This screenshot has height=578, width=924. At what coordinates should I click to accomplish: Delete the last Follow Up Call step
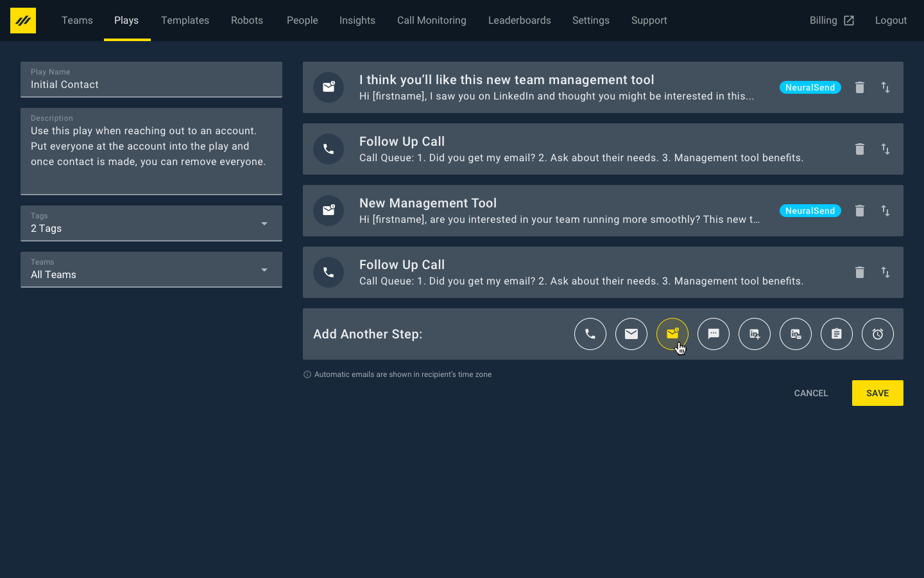pyautogui.click(x=860, y=272)
